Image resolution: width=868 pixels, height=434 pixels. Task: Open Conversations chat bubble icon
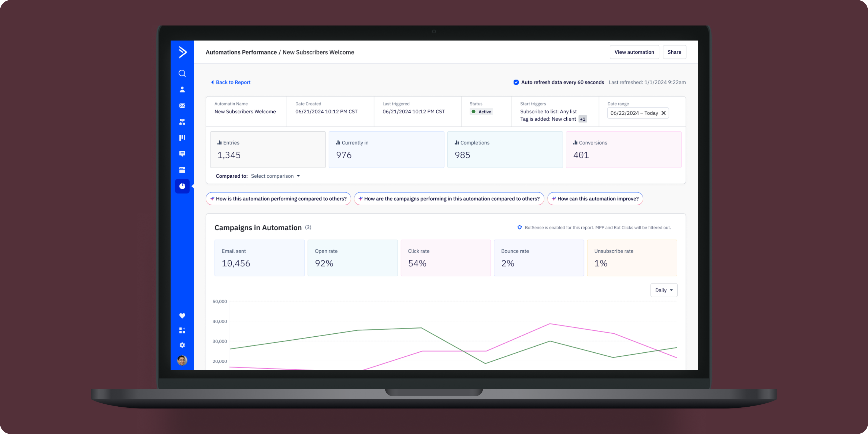coord(182,154)
